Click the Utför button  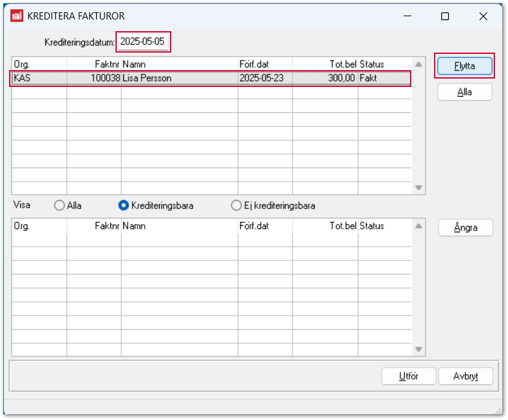(x=409, y=376)
